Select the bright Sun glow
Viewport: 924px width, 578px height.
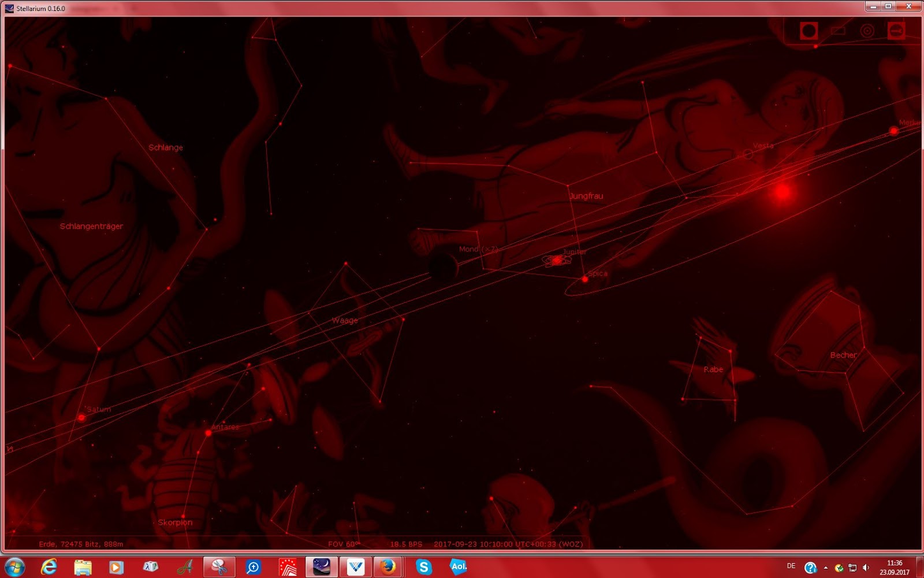point(783,192)
